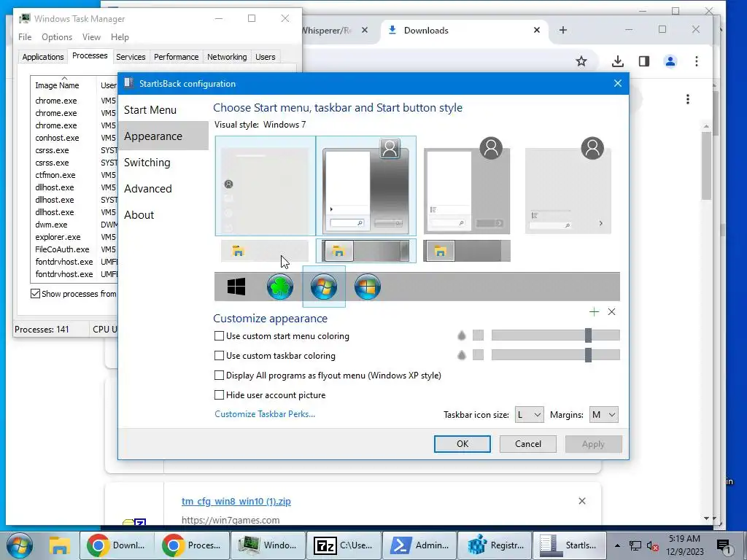Remove start button image with X icon
The width and height of the screenshot is (747, 560).
pos(612,312)
